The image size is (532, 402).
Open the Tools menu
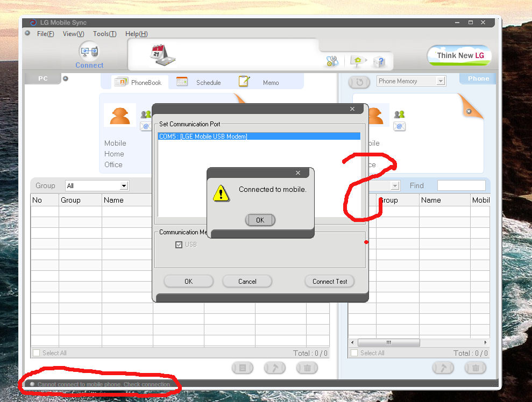(x=104, y=33)
